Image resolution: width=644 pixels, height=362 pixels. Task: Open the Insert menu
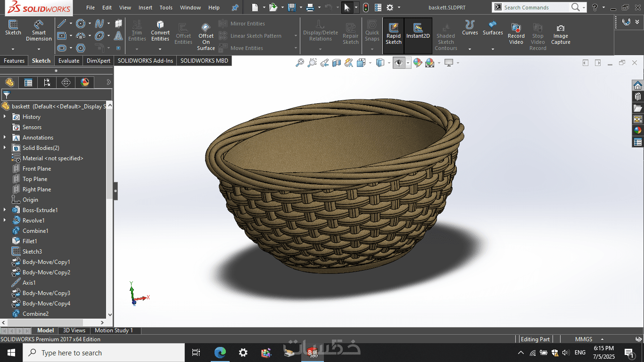(145, 8)
